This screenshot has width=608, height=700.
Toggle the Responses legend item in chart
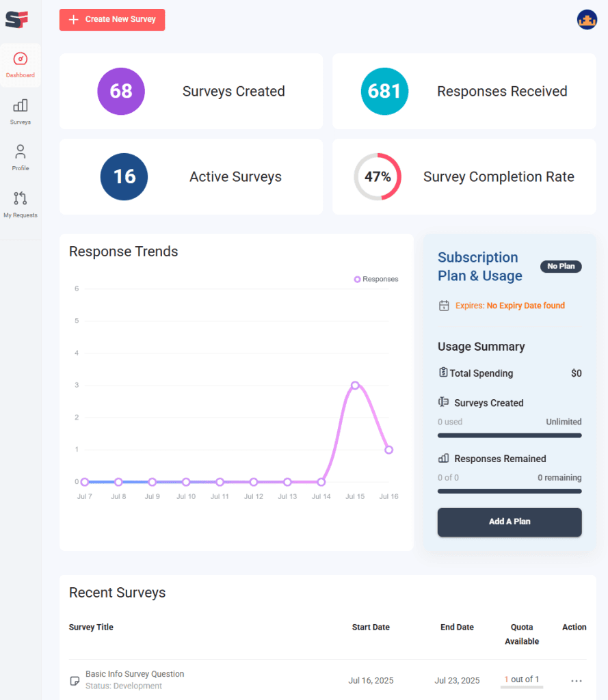click(x=376, y=279)
